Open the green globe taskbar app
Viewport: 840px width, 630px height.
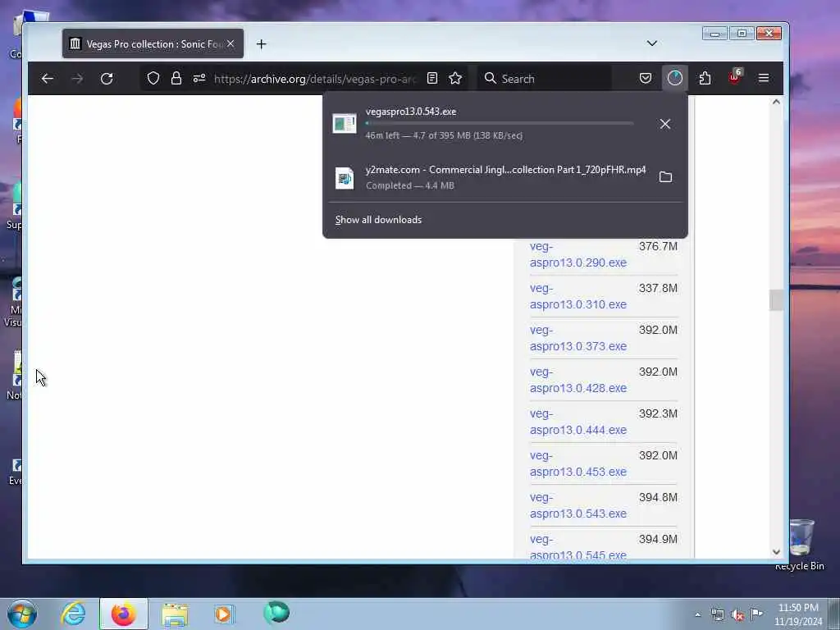click(276, 613)
